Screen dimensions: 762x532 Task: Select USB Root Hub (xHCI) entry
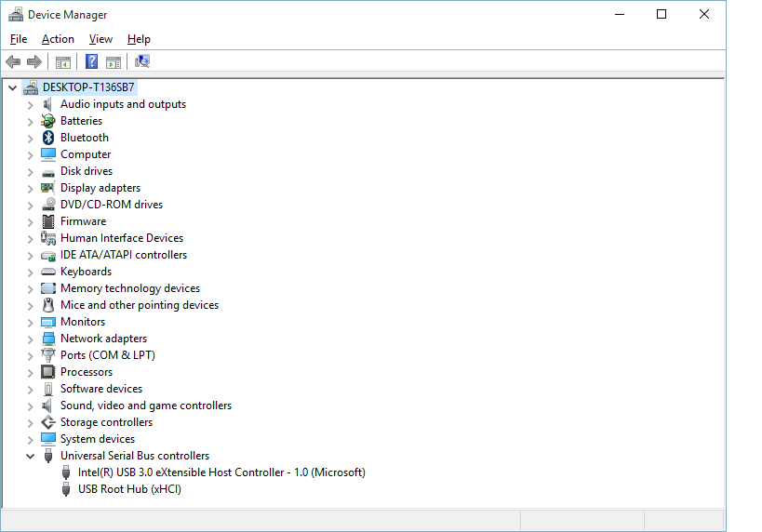click(129, 489)
